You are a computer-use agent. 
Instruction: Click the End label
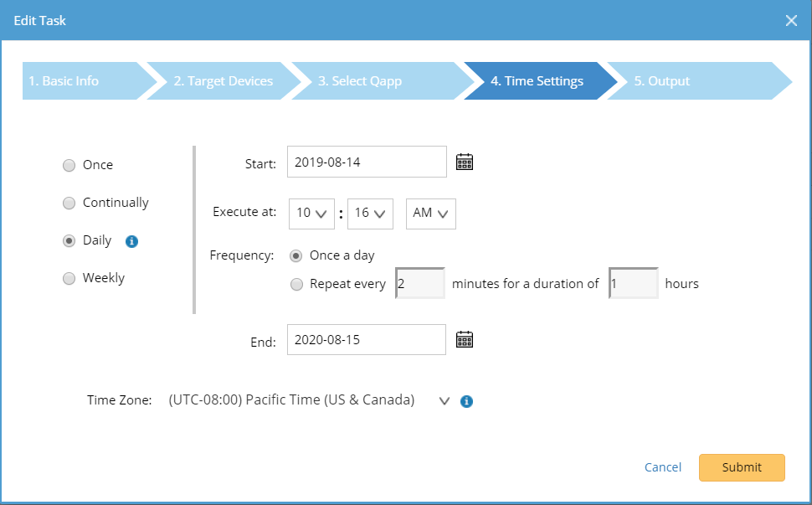(263, 343)
